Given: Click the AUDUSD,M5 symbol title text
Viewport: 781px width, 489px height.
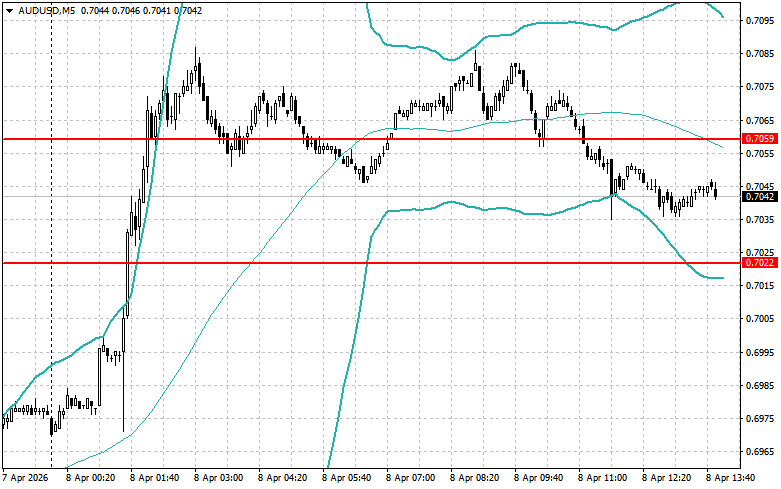Looking at the screenshot, I should [46, 10].
